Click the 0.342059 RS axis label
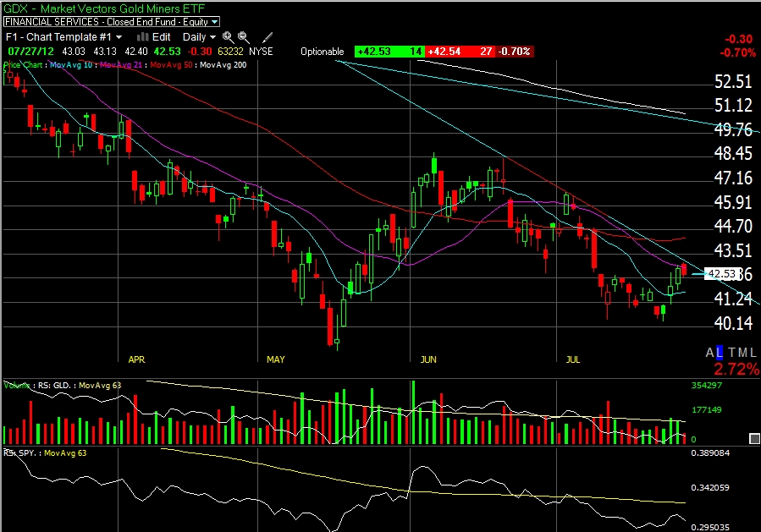Viewport: 761px width, 532px height. [x=710, y=487]
